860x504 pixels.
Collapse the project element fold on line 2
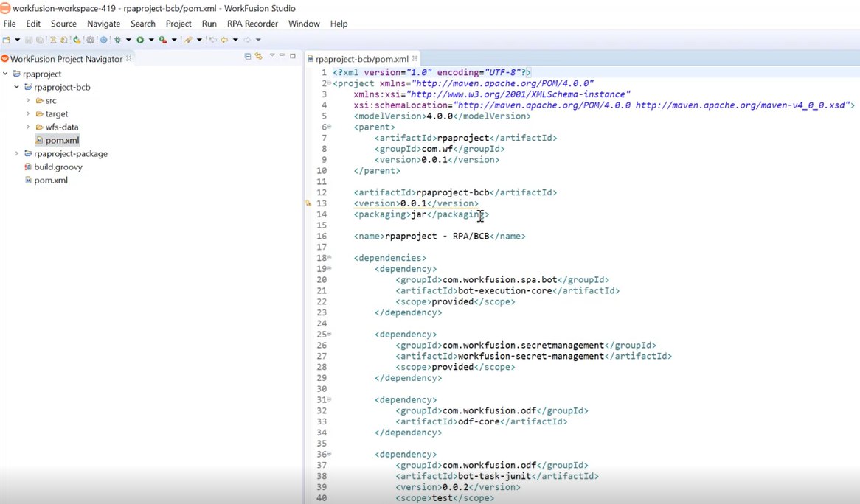pos(329,83)
